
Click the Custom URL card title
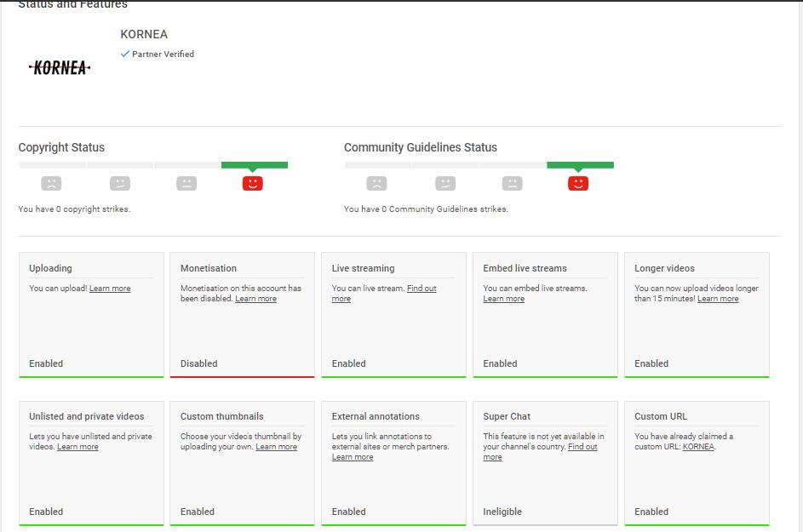click(661, 416)
